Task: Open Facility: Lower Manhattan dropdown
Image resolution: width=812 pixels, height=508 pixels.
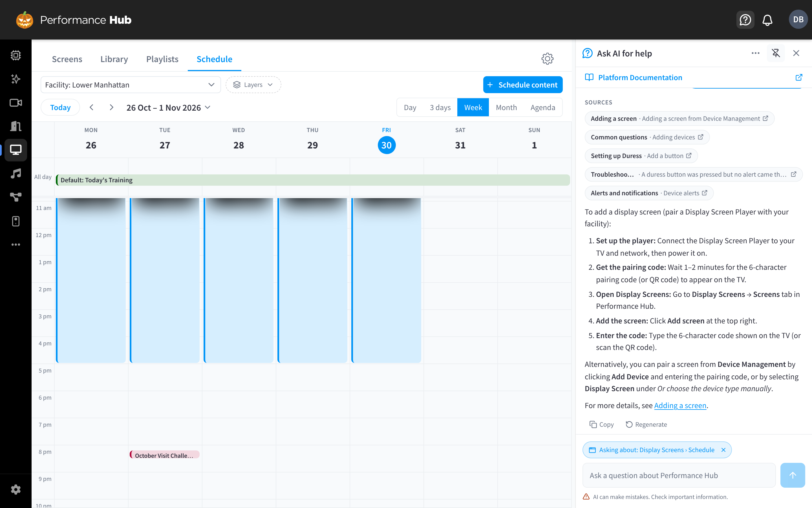Action: tap(131, 85)
